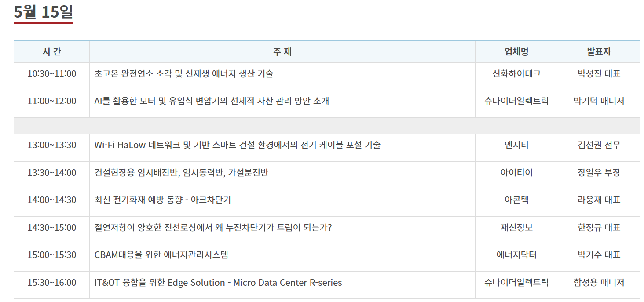Click the topic "초고온 완전연소 소각 및 신재생 에너지 생산 기술"

coord(183,74)
